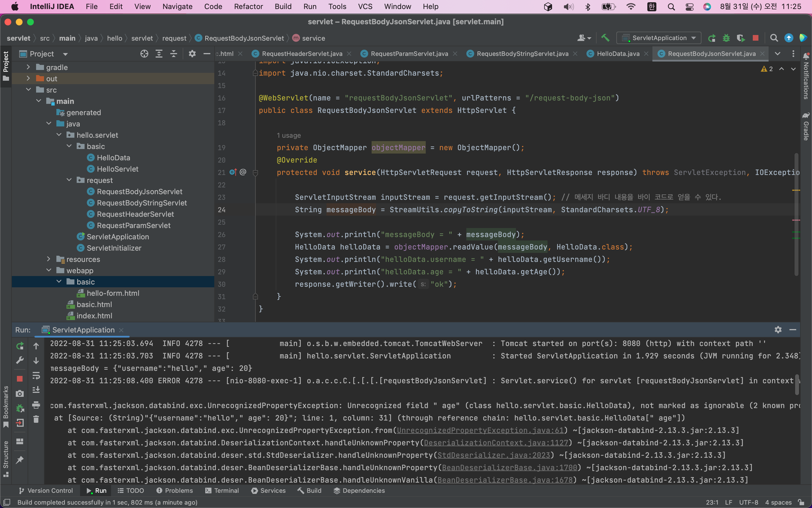
Task: Click the IDE update arrow icon
Action: [789, 38]
